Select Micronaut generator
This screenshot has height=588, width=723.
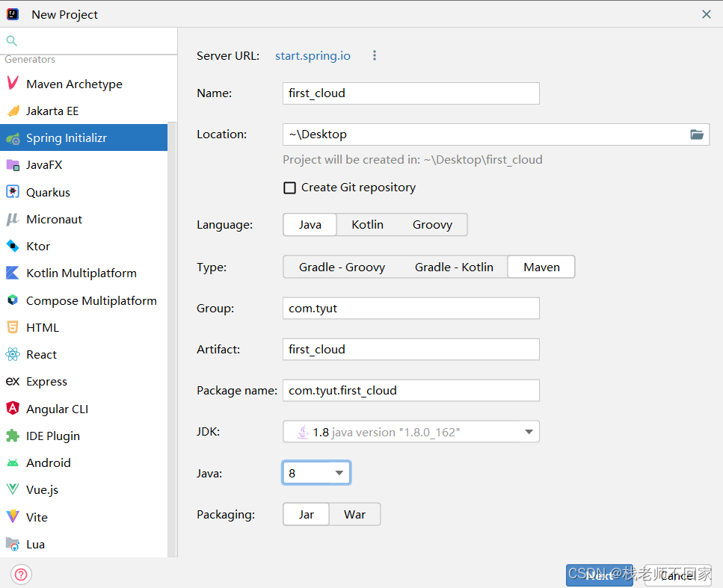point(84,220)
